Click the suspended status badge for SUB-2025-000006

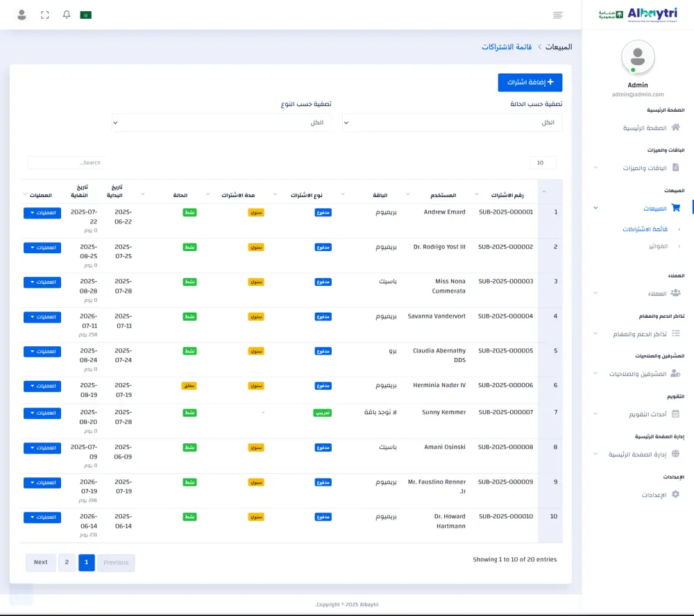click(189, 386)
